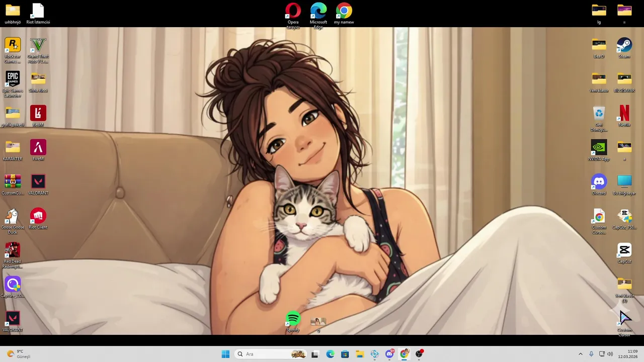Open the Windows Start menu

[x=225, y=354]
